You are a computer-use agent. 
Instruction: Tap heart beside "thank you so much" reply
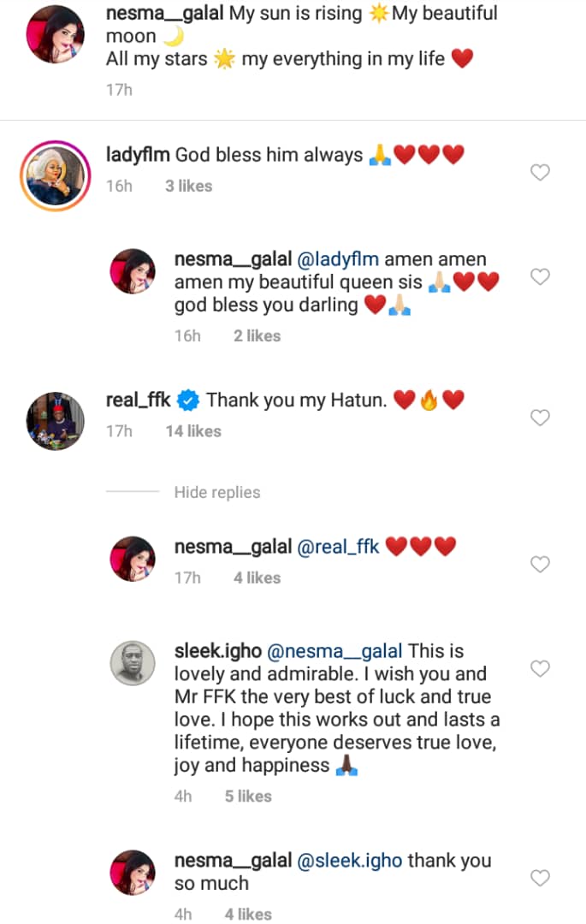click(x=540, y=878)
